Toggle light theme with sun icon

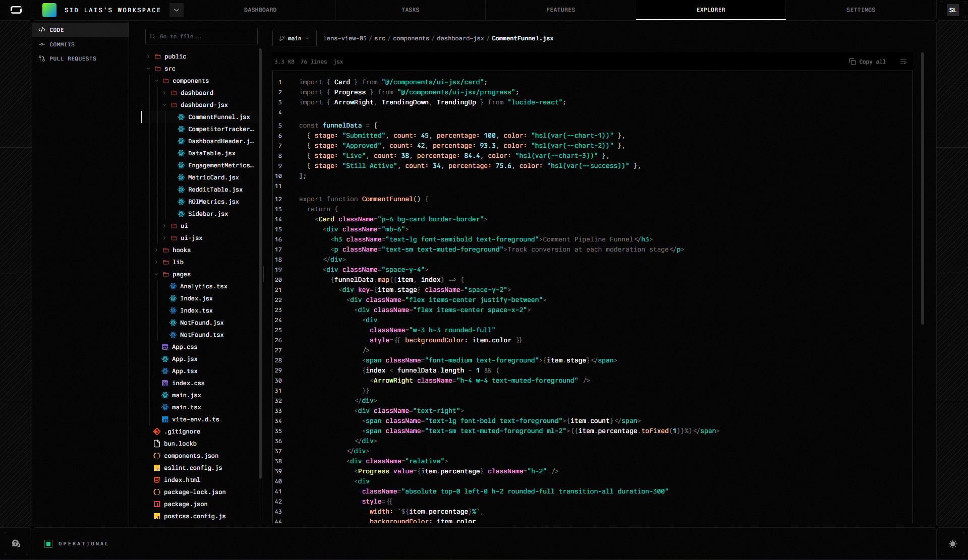952,544
